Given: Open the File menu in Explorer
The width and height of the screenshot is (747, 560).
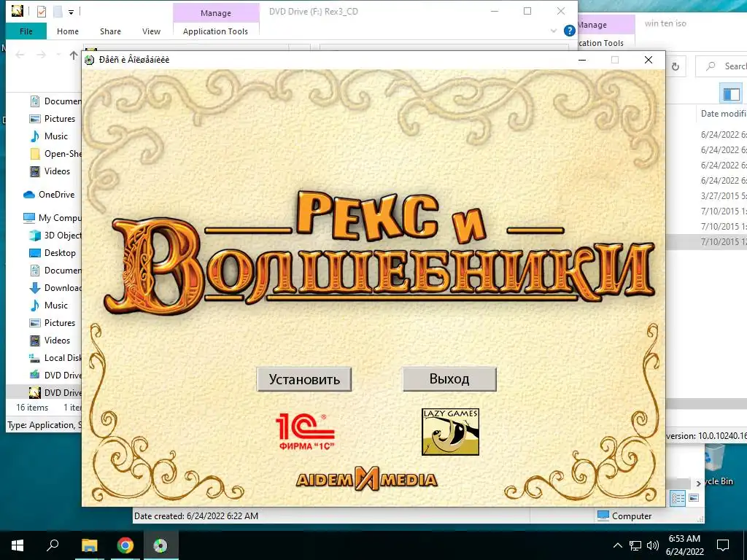Looking at the screenshot, I should pyautogui.click(x=26, y=31).
